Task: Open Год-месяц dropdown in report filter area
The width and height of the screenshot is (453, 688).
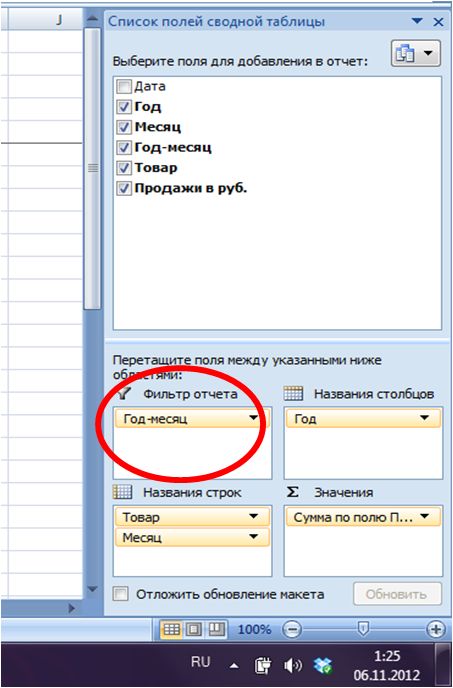Action: 253,418
